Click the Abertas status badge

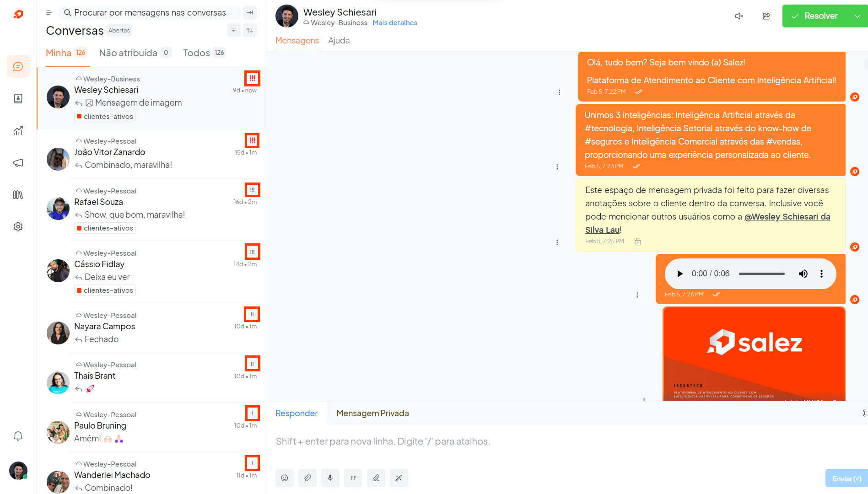[119, 30]
